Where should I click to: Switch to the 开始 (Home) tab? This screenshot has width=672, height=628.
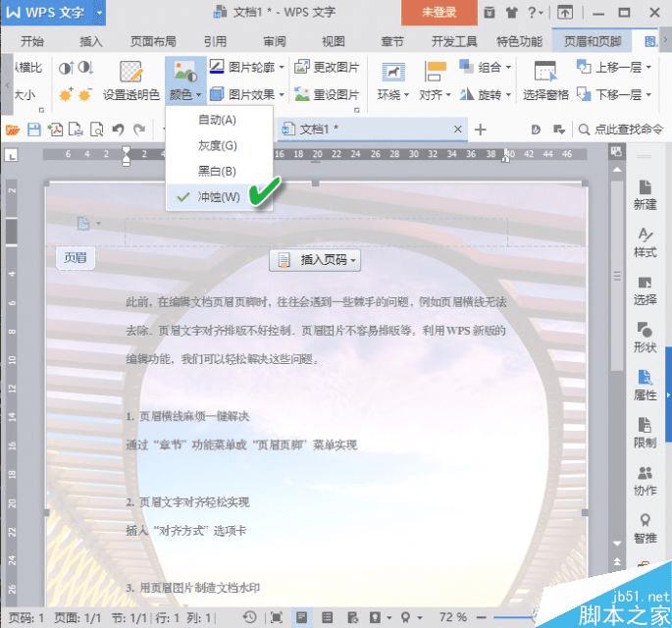click(32, 41)
